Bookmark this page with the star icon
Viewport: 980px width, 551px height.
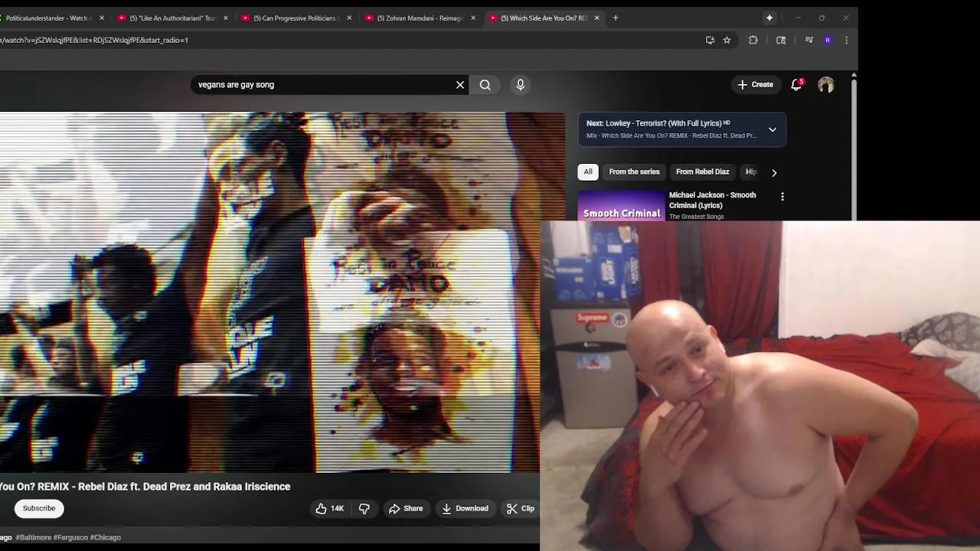pos(727,40)
